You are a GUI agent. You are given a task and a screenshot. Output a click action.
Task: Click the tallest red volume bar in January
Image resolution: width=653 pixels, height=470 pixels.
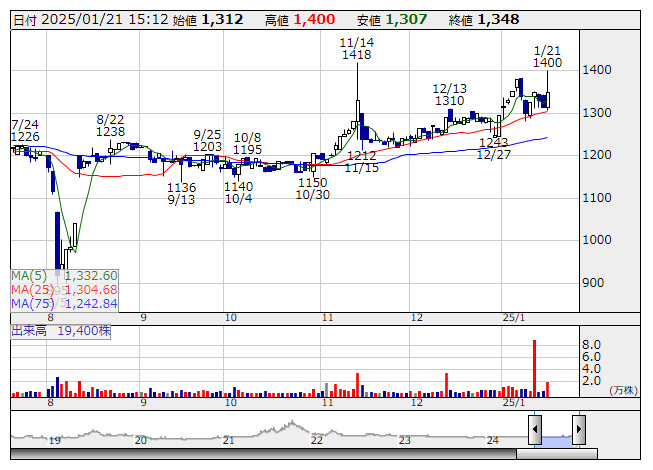(x=534, y=368)
